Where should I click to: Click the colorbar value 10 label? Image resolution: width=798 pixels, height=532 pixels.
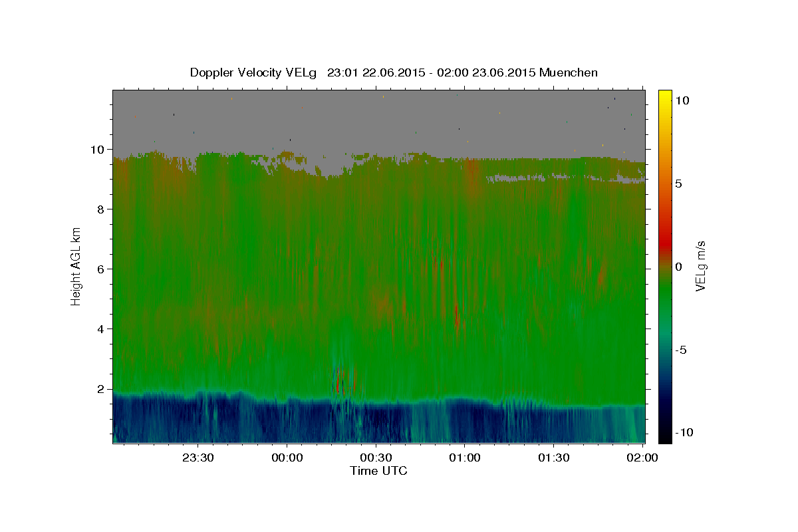click(x=682, y=100)
